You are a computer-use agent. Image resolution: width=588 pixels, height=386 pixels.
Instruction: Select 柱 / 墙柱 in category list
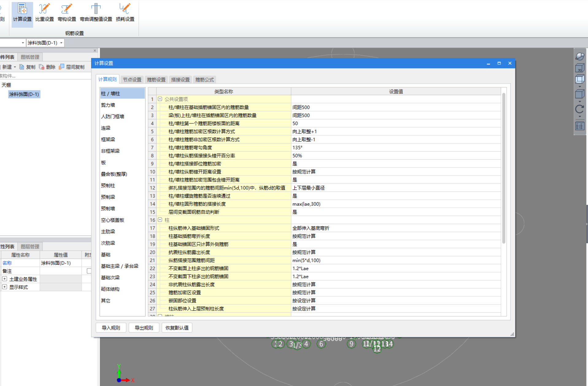click(122, 93)
